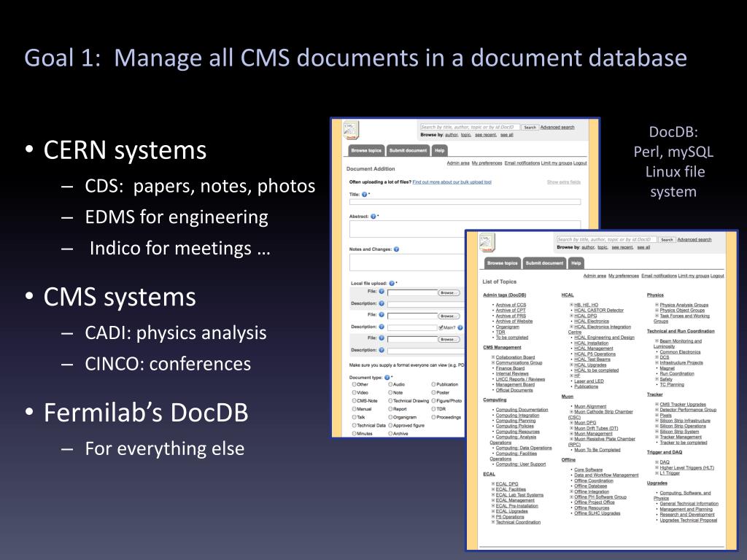This screenshot has width=747, height=560.
Task: Select the Other document type radio
Action: [354, 384]
